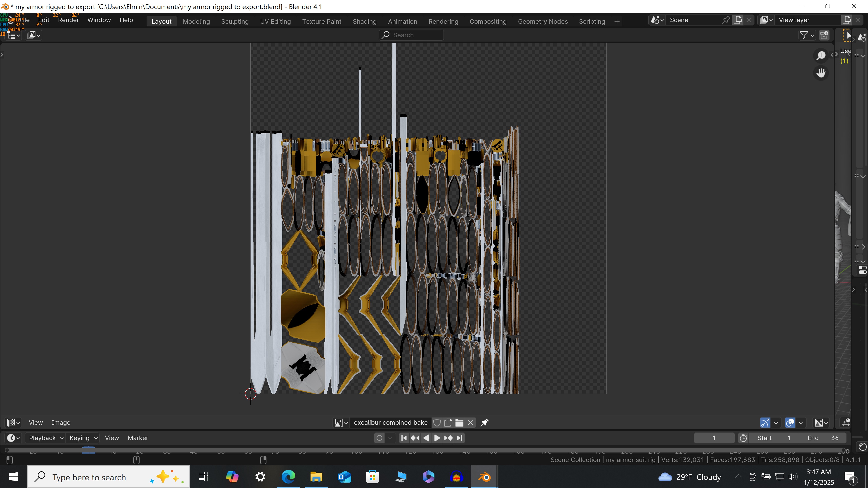Jump to previous keyframe
The height and width of the screenshot is (488, 868).
(415, 438)
